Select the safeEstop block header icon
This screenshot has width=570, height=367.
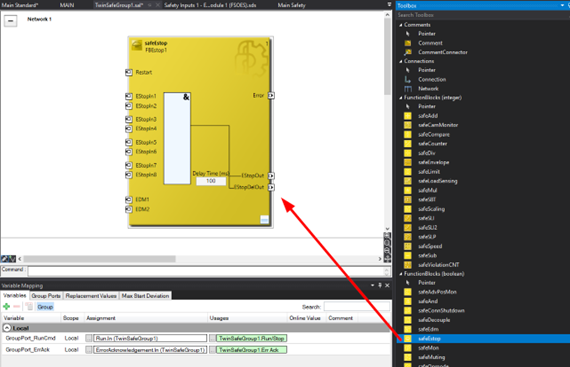(137, 45)
